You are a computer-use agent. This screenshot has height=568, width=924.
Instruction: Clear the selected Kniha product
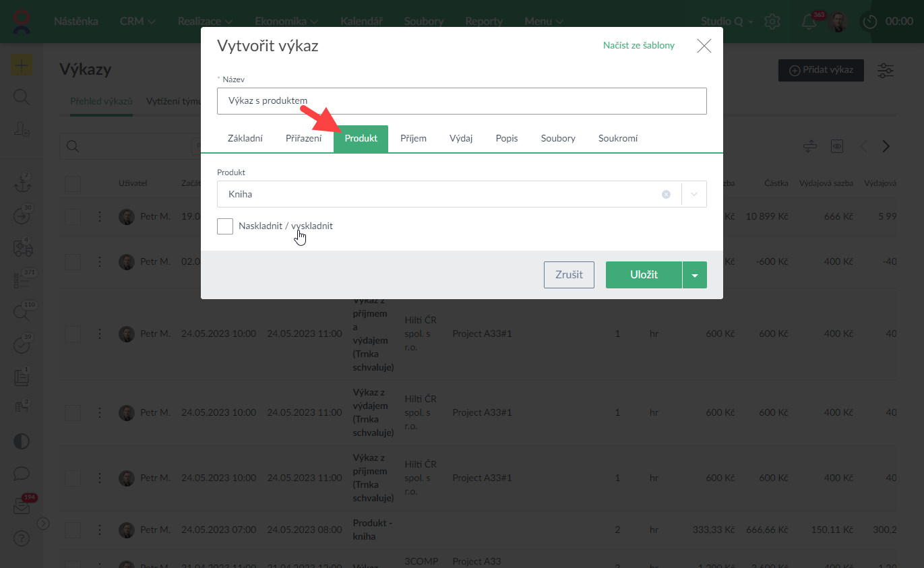(666, 194)
